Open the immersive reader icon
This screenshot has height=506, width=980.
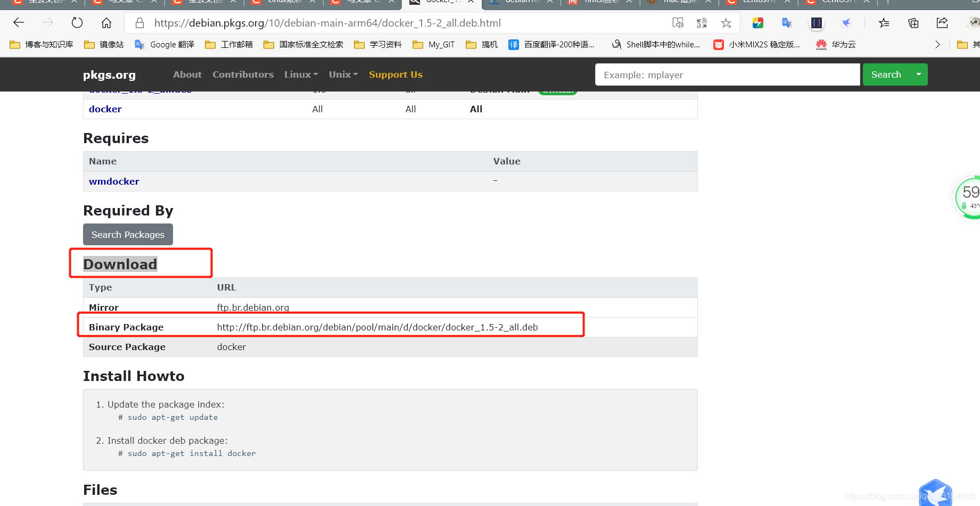(x=678, y=23)
